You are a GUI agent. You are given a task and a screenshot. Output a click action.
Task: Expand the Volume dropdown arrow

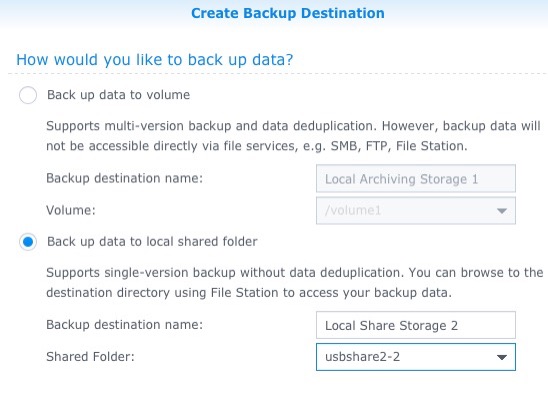[x=502, y=211]
